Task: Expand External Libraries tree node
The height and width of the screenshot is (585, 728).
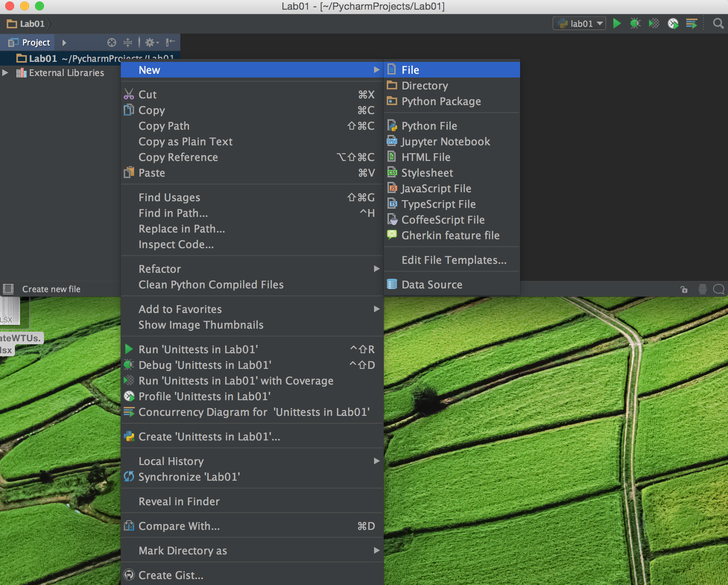Action: pos(5,73)
